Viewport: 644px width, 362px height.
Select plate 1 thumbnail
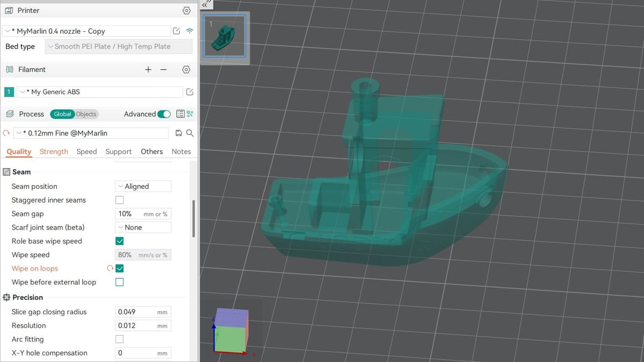(224, 36)
